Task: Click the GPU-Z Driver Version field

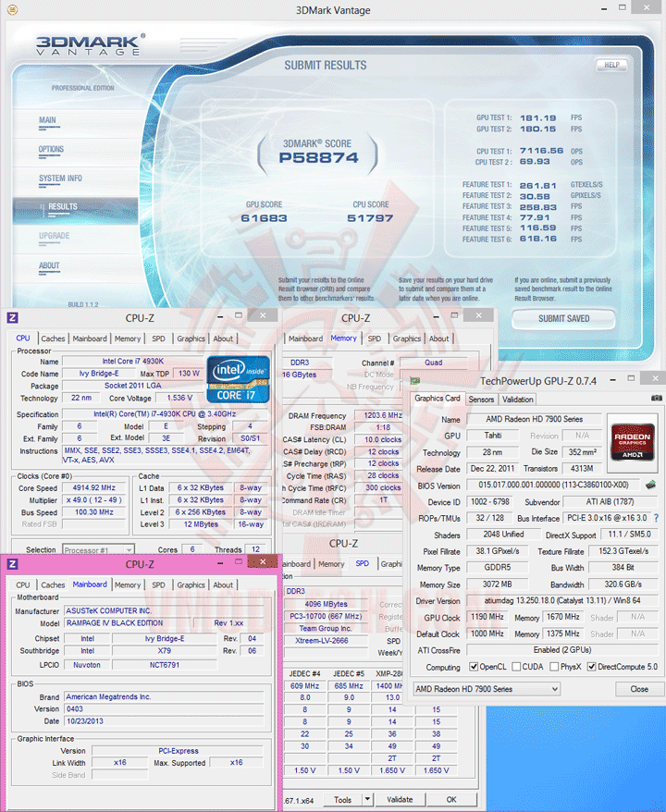Action: [561, 601]
